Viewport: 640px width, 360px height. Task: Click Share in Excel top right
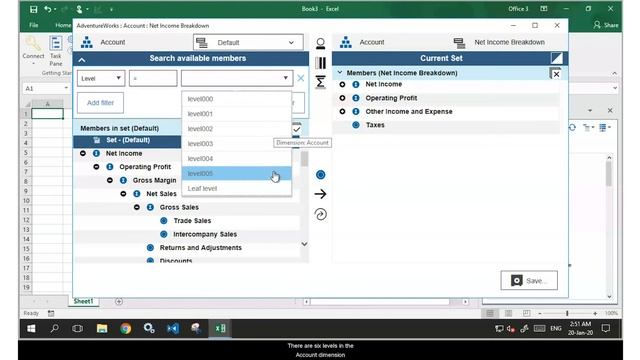click(x=606, y=25)
